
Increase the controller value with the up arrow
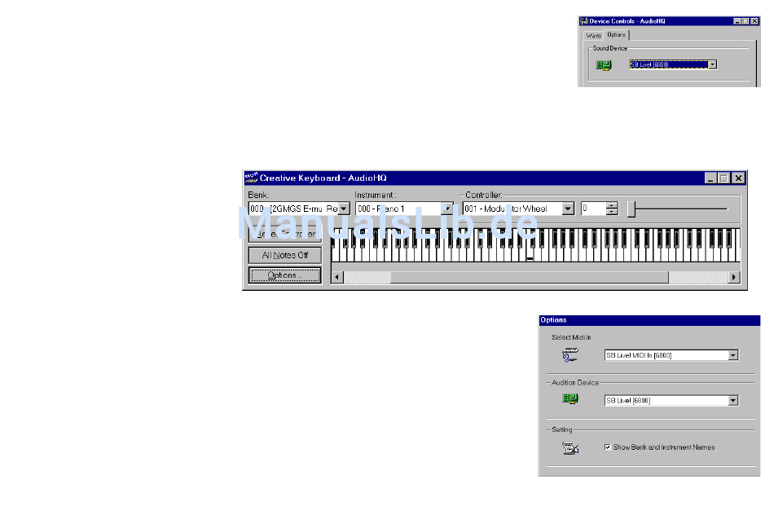pyautogui.click(x=612, y=205)
